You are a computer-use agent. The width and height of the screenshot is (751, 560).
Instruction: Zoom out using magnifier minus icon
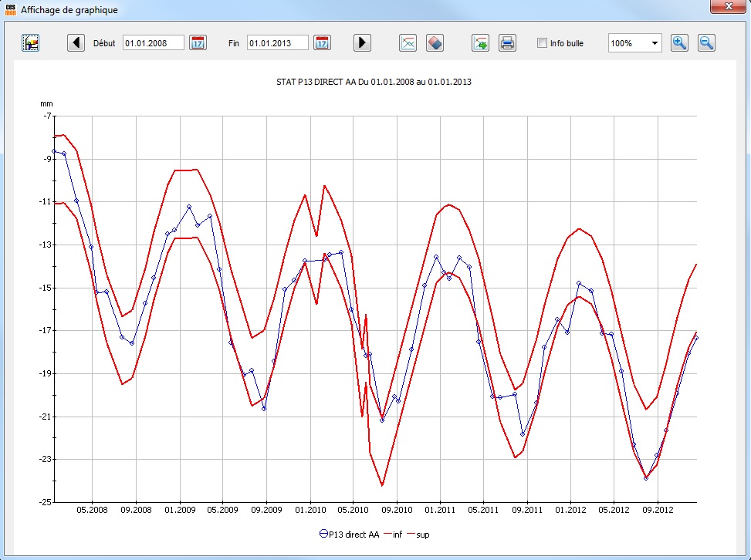coord(706,43)
